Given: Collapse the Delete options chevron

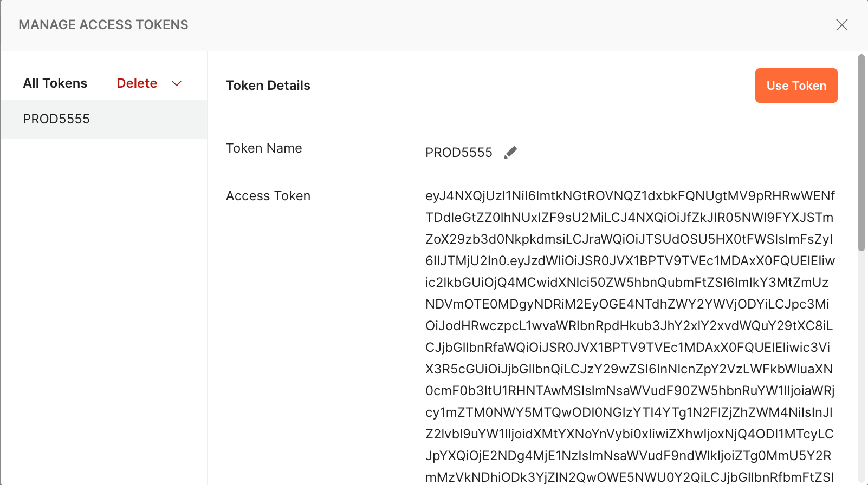Looking at the screenshot, I should pos(177,83).
